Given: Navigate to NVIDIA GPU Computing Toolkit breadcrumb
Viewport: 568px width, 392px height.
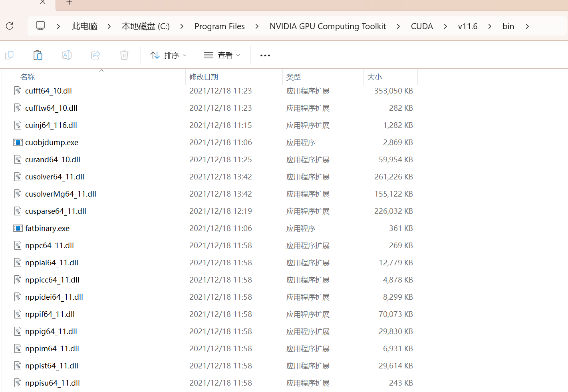Looking at the screenshot, I should pos(328,26).
